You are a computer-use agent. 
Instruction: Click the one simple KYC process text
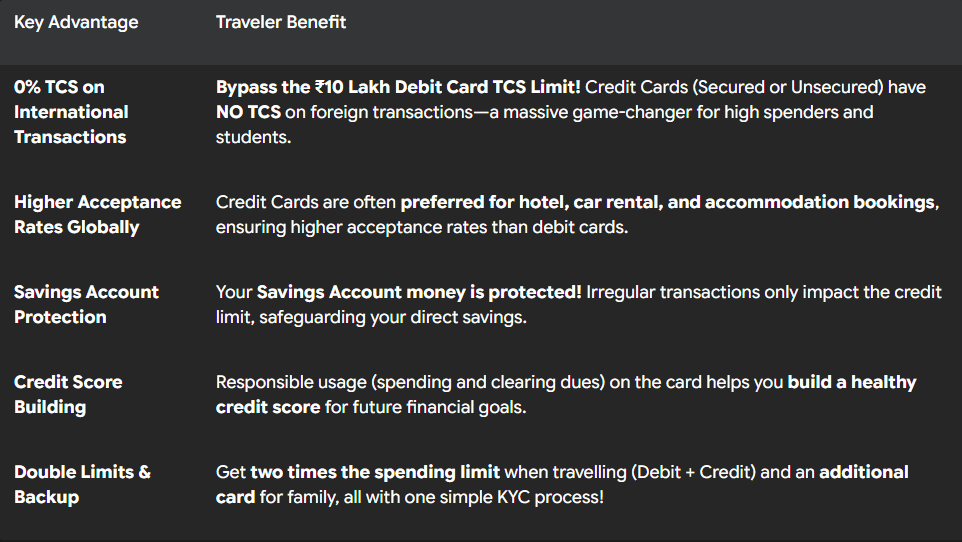[504, 497]
